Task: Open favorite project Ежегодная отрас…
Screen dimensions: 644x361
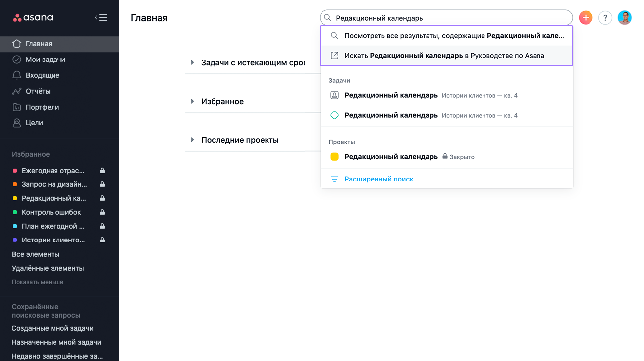Action: coord(53,171)
